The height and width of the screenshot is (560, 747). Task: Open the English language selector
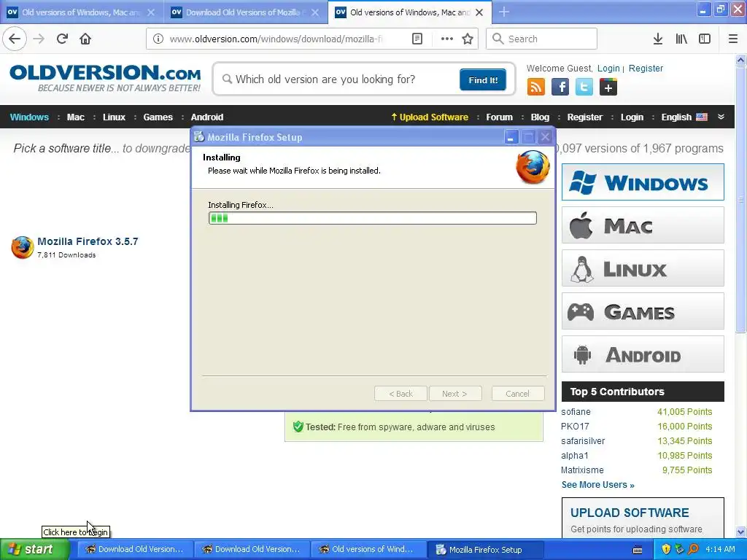[x=684, y=117]
